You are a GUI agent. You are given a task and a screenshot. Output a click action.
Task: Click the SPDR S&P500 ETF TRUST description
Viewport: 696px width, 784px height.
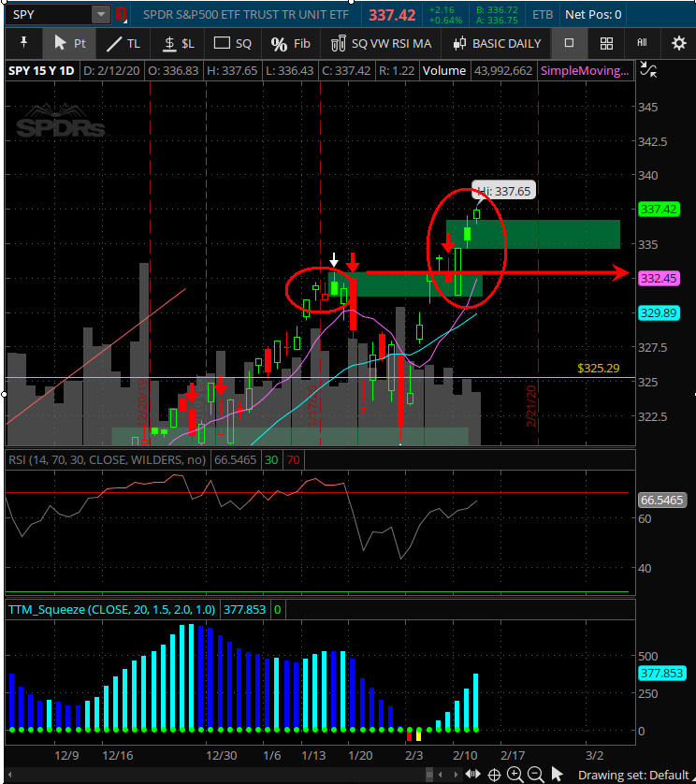point(245,14)
